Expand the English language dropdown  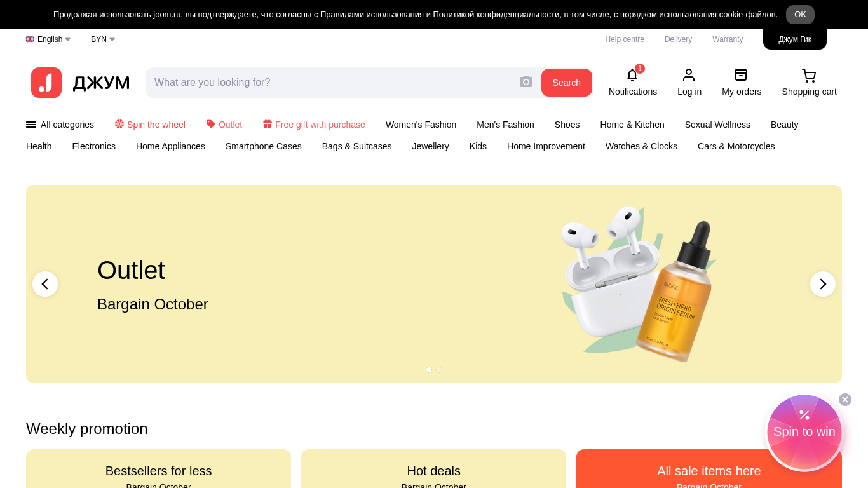coord(48,39)
